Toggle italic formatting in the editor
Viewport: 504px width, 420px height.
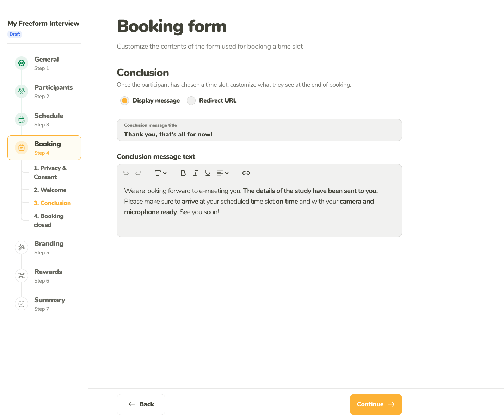click(195, 173)
